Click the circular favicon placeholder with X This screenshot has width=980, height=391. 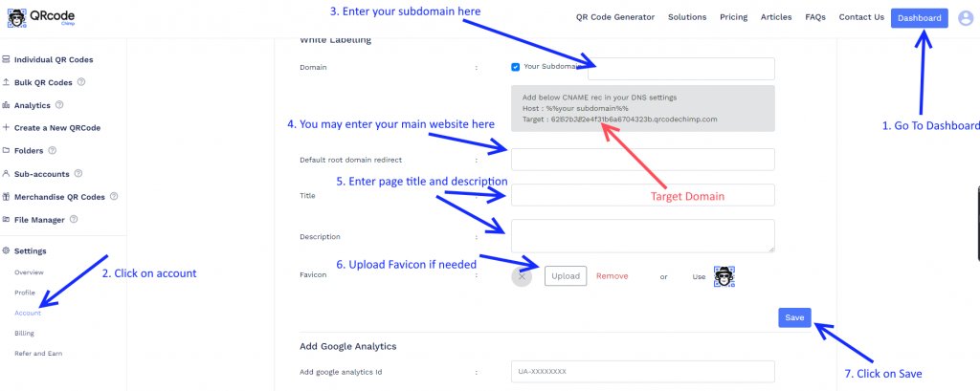pos(522,276)
